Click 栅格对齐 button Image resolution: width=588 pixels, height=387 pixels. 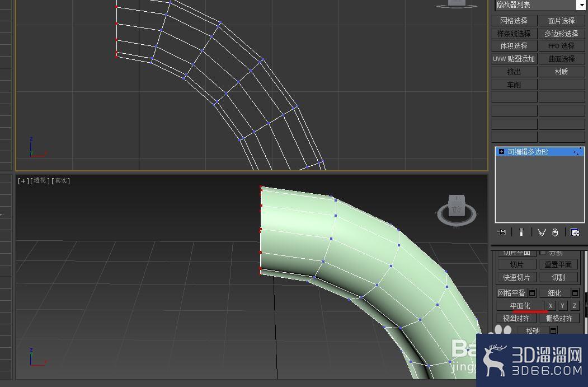[559, 318]
